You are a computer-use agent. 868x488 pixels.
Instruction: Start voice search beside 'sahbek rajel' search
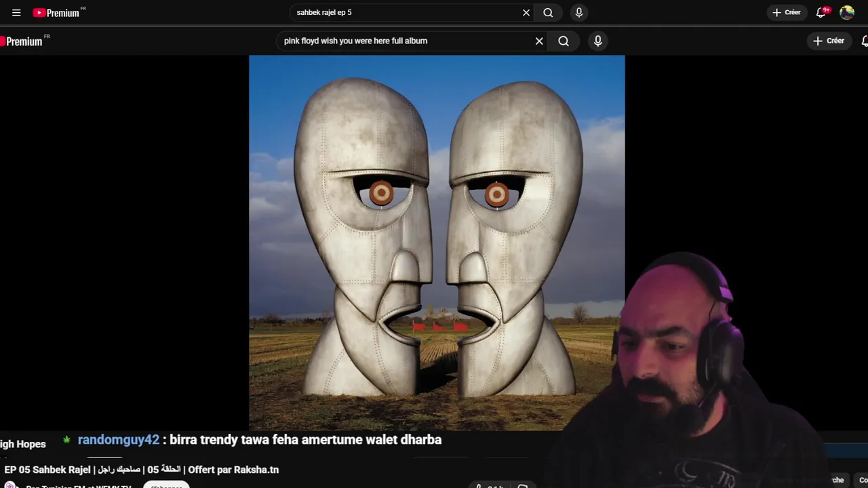pyautogui.click(x=579, y=12)
